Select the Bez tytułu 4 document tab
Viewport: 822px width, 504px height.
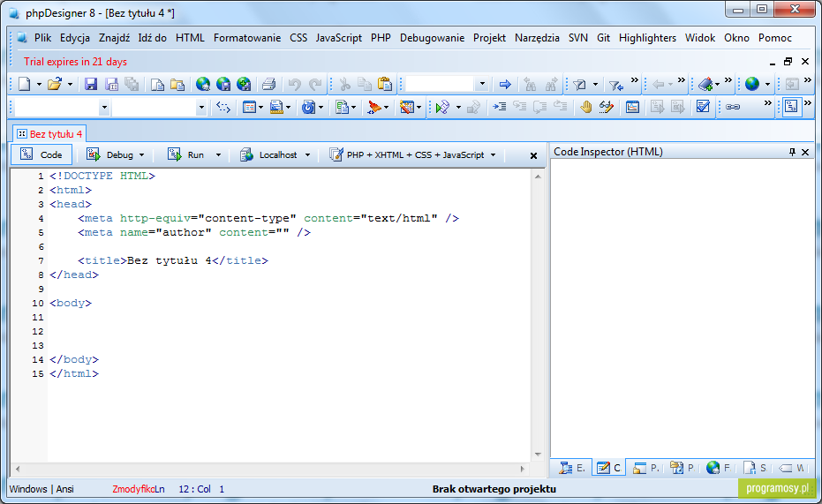(49, 133)
